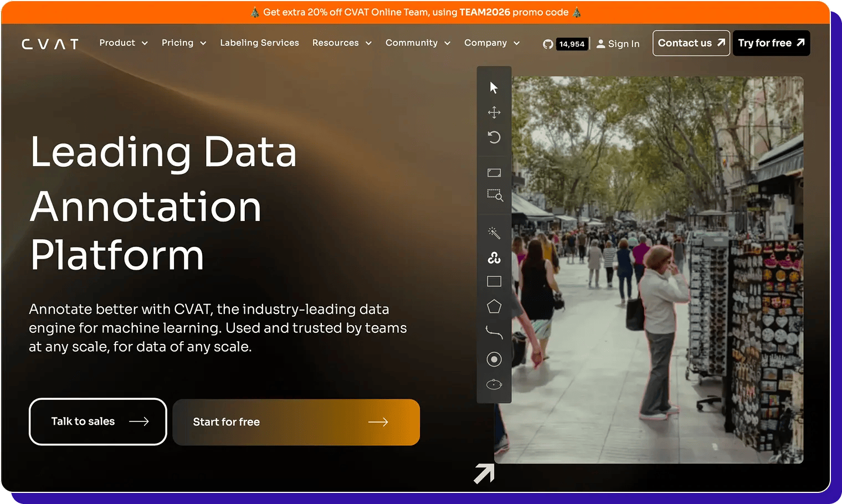The image size is (842, 504).
Task: Select the draw ellipse tool
Action: (494, 384)
